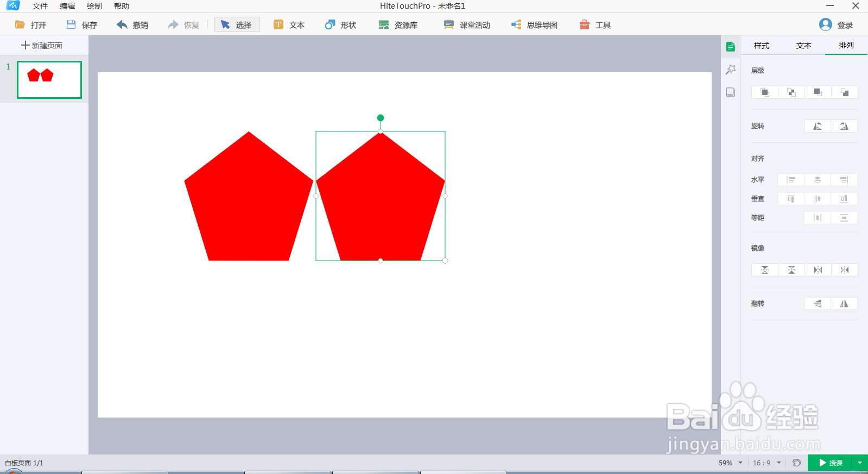Switch to the 排列 tab
Image resolution: width=868 pixels, height=474 pixels.
(x=846, y=46)
